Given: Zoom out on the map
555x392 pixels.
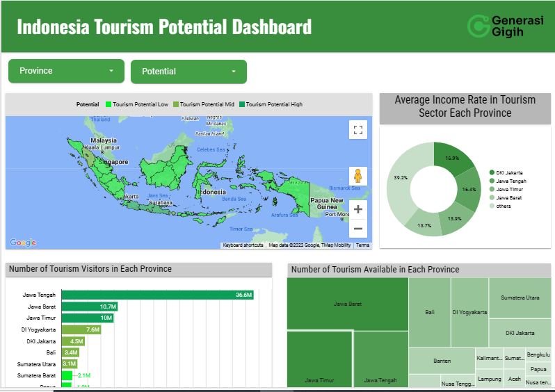Looking at the screenshot, I should [x=358, y=228].
